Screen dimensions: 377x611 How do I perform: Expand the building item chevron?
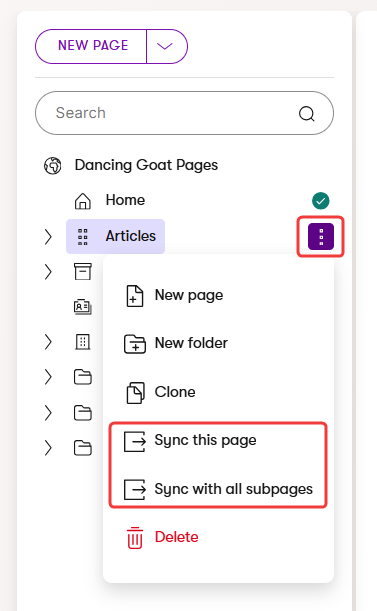(x=48, y=342)
